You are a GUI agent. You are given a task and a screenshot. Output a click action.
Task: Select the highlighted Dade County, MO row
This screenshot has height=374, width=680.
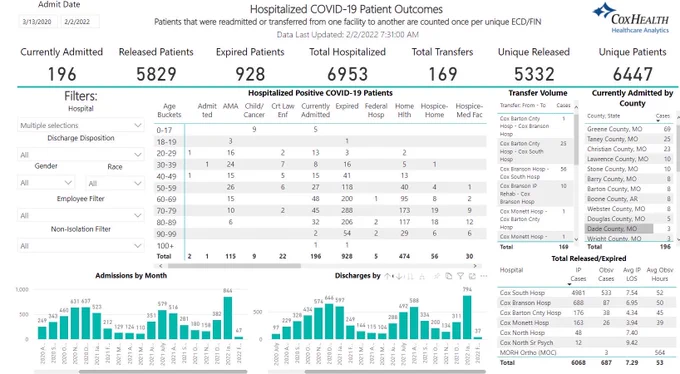(629, 229)
